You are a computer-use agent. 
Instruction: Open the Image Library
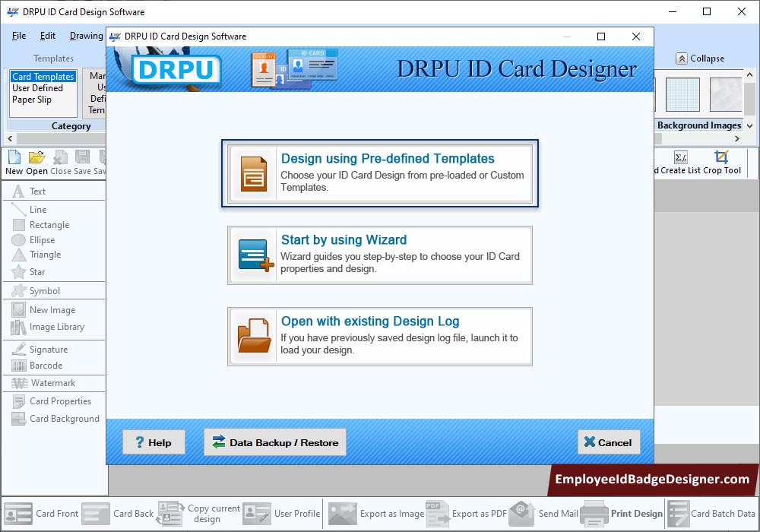tap(48, 327)
